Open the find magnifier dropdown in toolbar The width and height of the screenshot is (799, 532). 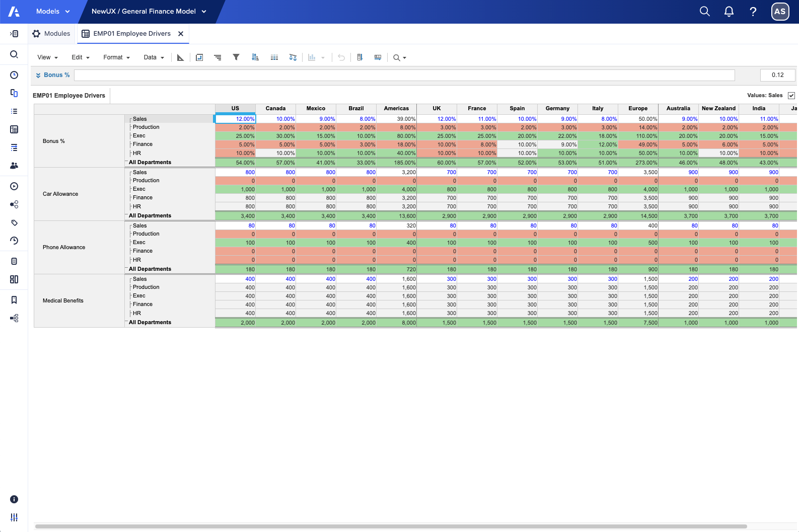[x=399, y=58]
